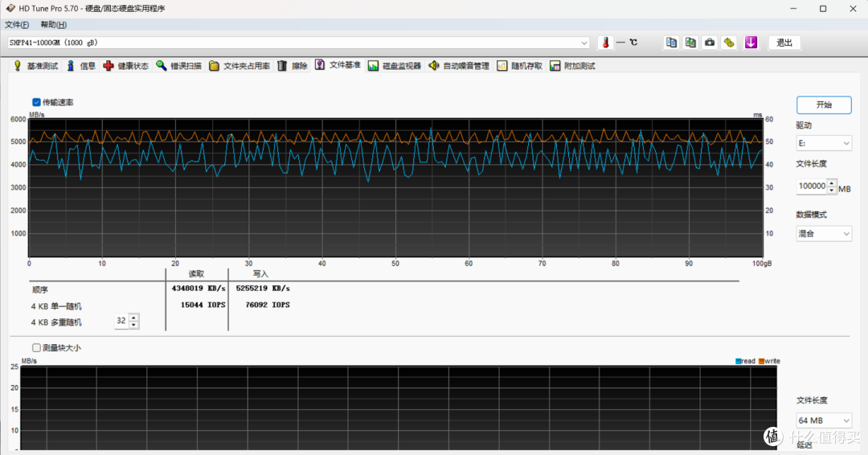868x455 pixels.
Task: Increase the 4 KB queue depth spinner
Action: 133,318
